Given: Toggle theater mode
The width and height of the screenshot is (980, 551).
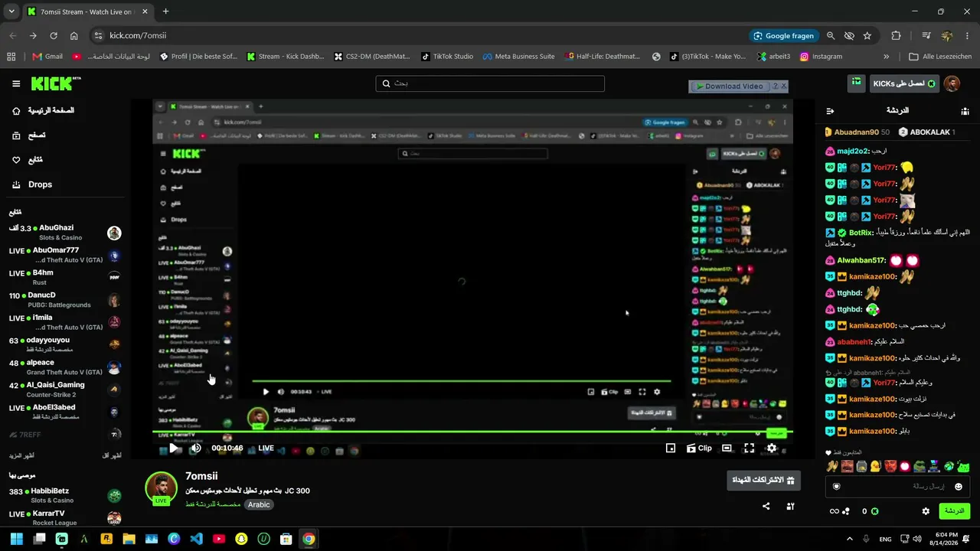Looking at the screenshot, I should [x=727, y=448].
